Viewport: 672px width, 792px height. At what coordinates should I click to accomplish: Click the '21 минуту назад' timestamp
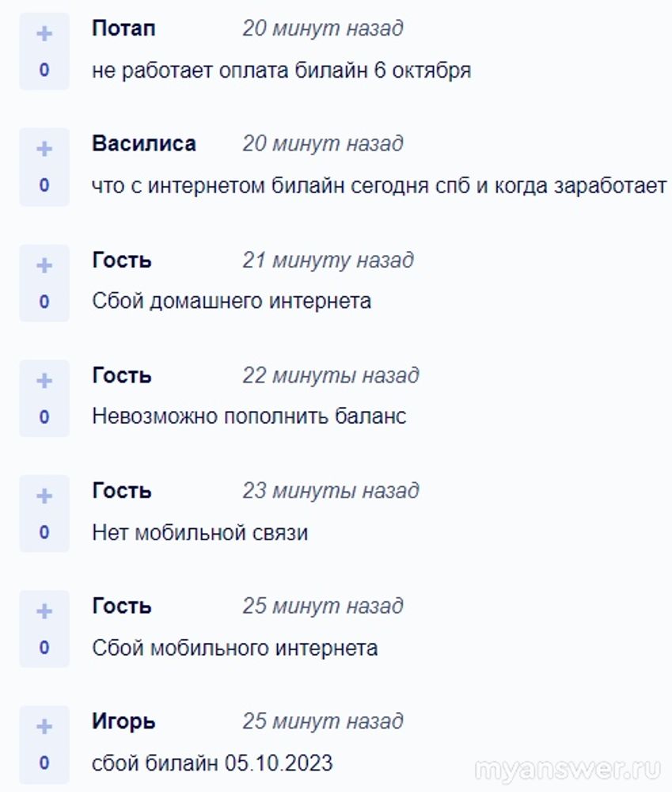click(328, 260)
